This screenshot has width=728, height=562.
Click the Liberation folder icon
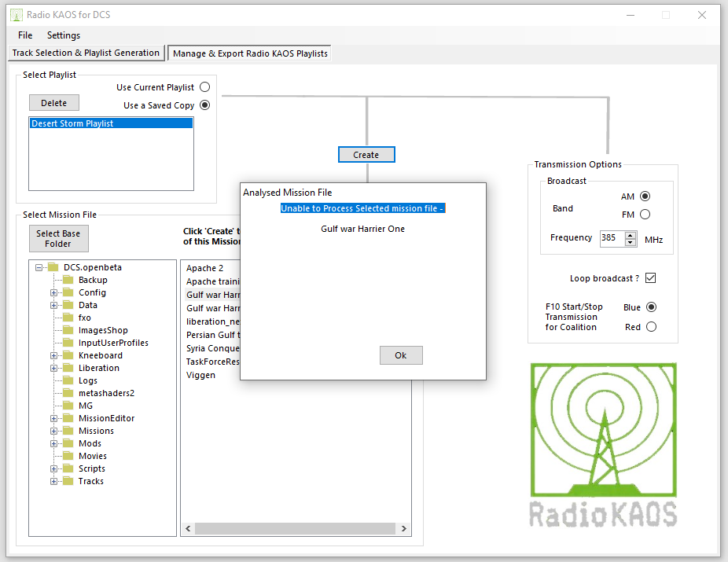click(68, 368)
